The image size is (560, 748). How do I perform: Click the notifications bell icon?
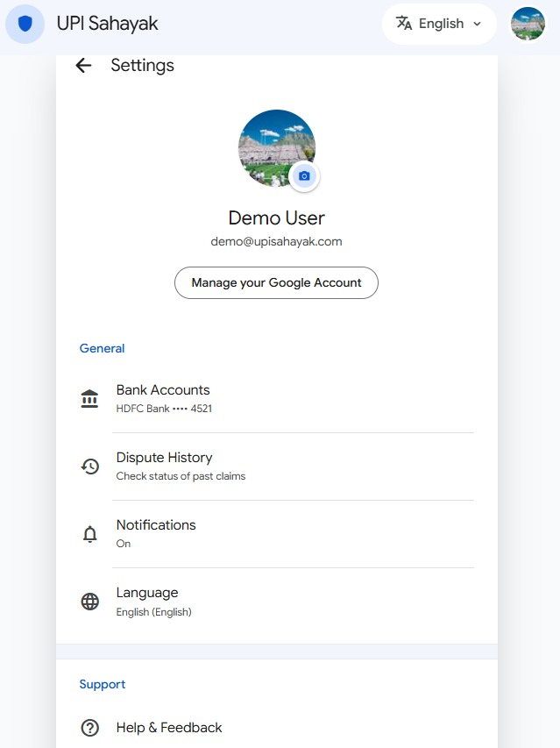point(89,534)
